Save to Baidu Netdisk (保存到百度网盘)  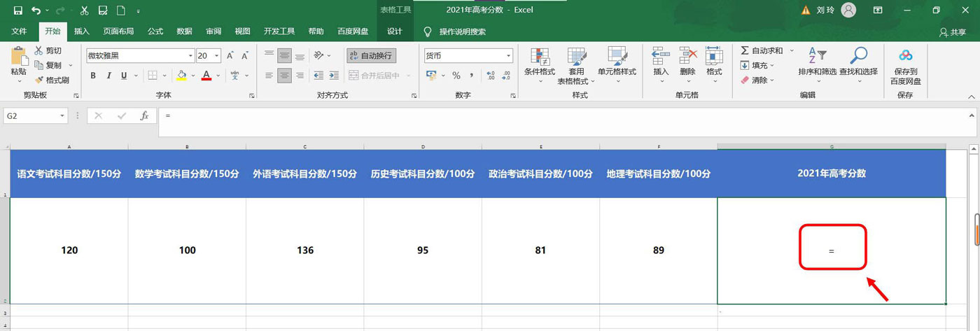point(906,66)
